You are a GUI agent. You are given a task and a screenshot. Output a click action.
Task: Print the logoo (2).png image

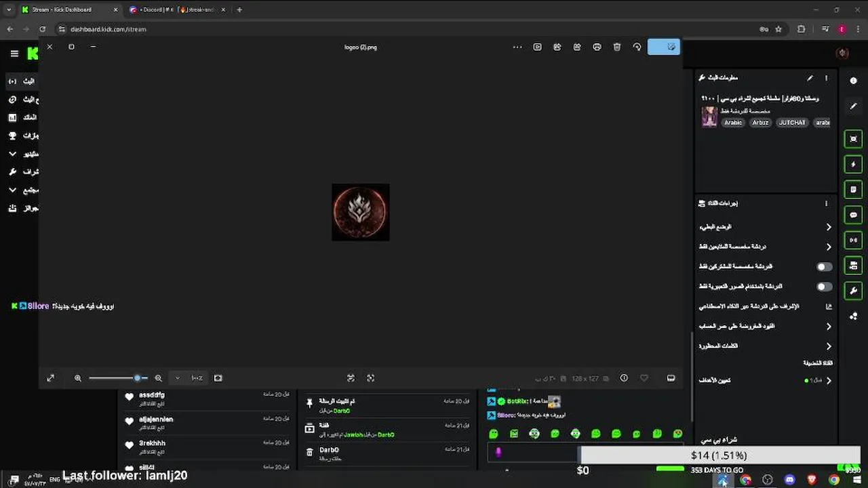[x=597, y=47]
